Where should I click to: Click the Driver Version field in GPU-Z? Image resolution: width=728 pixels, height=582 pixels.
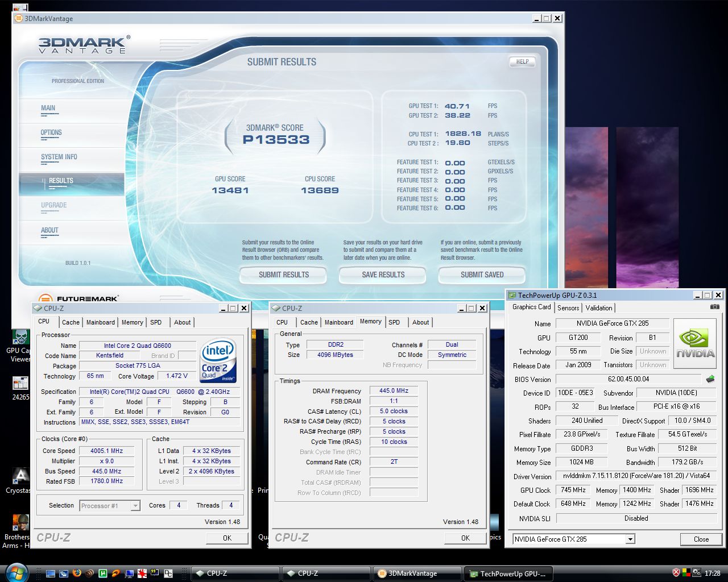click(x=635, y=476)
